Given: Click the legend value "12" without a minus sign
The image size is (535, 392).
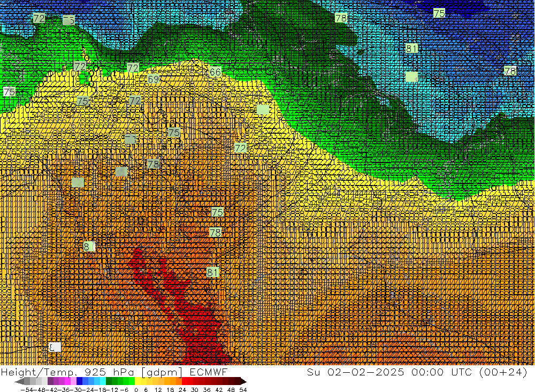Looking at the screenshot, I should click(x=158, y=390).
